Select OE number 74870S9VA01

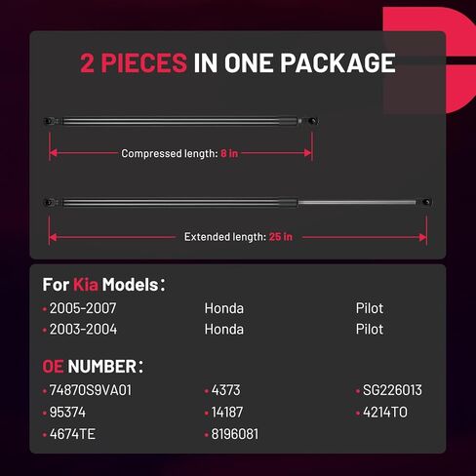91,390
